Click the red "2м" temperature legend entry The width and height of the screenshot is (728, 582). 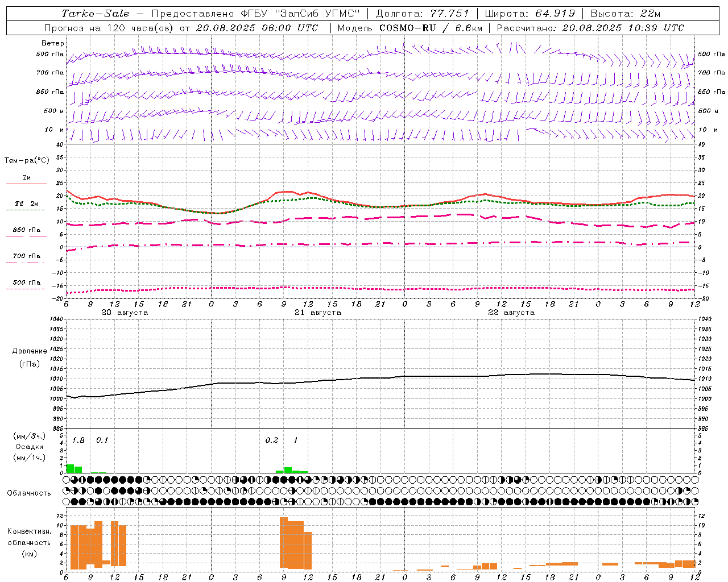26,178
